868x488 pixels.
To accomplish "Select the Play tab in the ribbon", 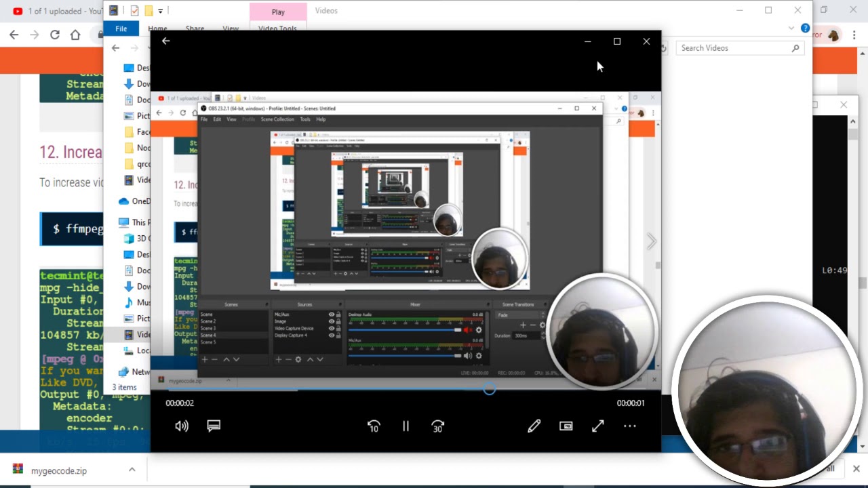I will point(278,12).
